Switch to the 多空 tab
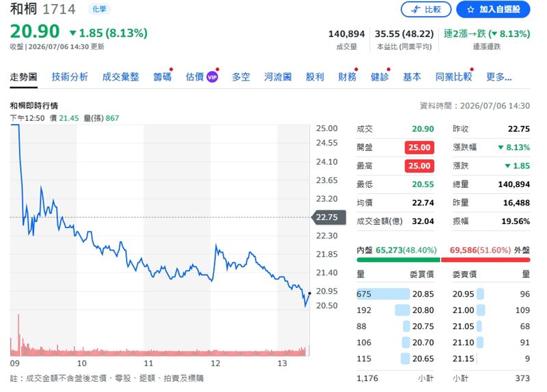 pyautogui.click(x=241, y=76)
